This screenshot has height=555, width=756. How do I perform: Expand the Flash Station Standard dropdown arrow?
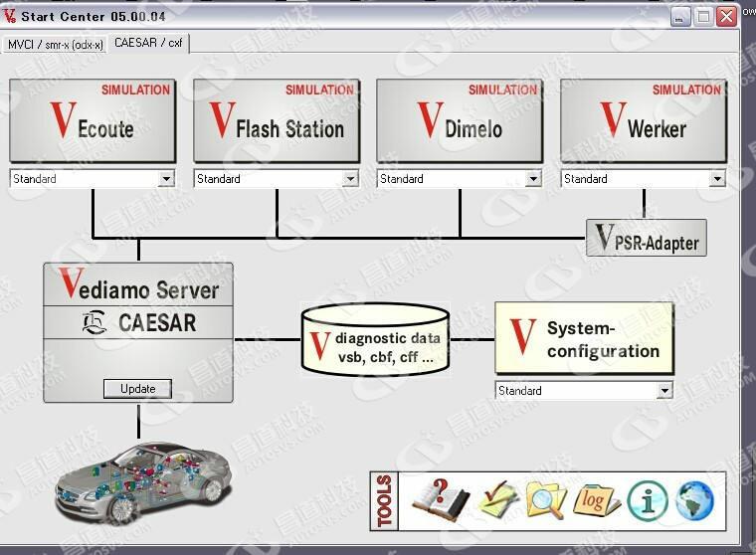pyautogui.click(x=350, y=179)
